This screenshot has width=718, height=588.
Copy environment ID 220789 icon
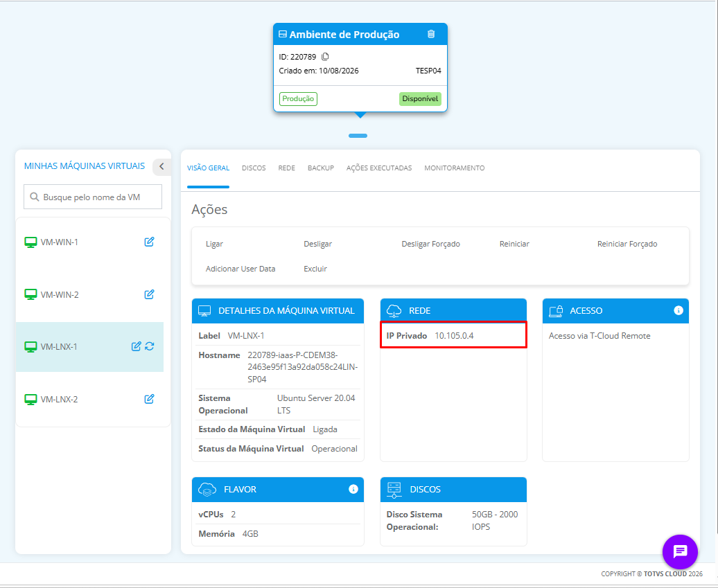click(325, 57)
